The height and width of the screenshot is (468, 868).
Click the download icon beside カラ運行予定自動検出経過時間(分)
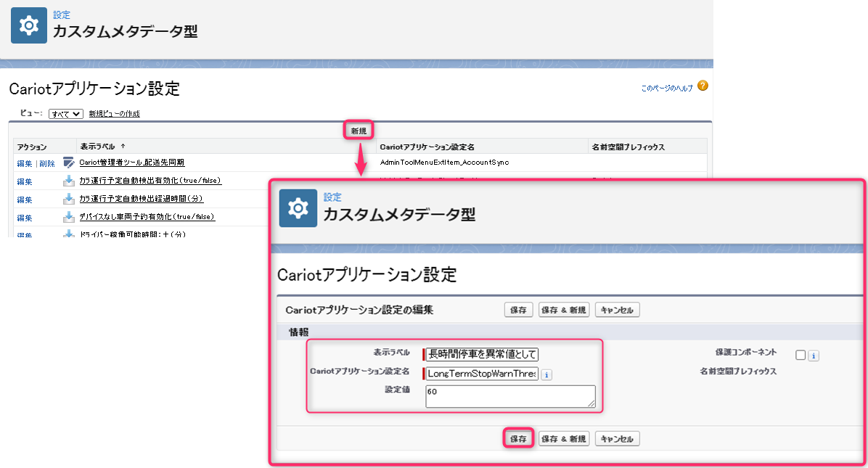coord(69,199)
